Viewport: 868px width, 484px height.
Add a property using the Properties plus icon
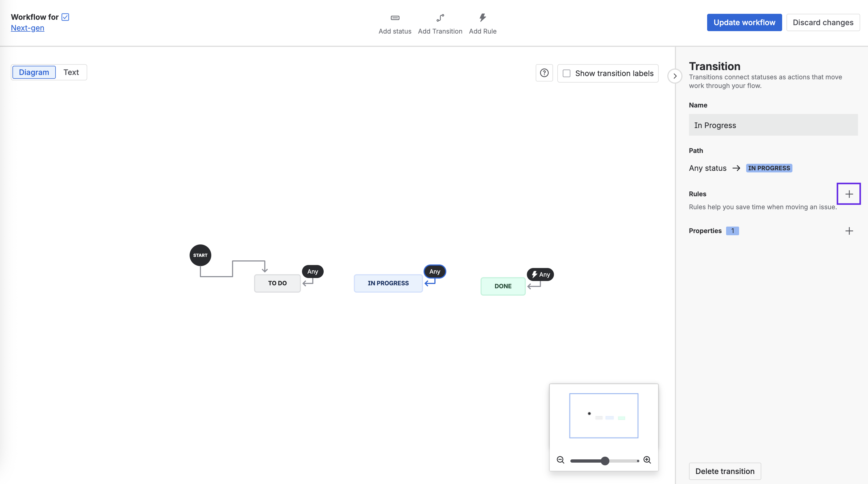click(x=849, y=231)
